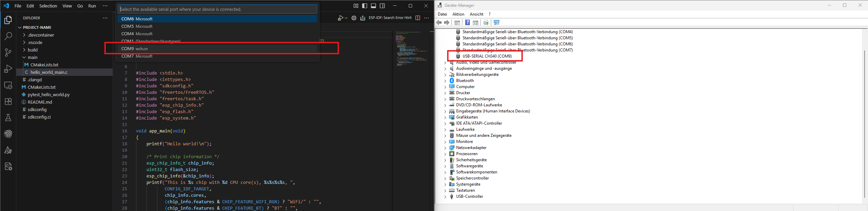The height and width of the screenshot is (211, 868).
Task: Open the Selection menu in VS Code
Action: (x=48, y=6)
